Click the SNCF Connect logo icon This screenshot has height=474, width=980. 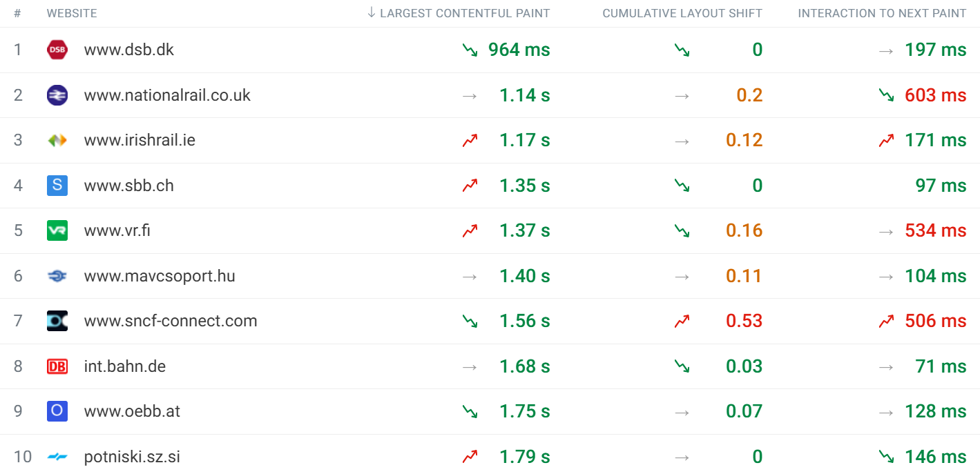(57, 321)
